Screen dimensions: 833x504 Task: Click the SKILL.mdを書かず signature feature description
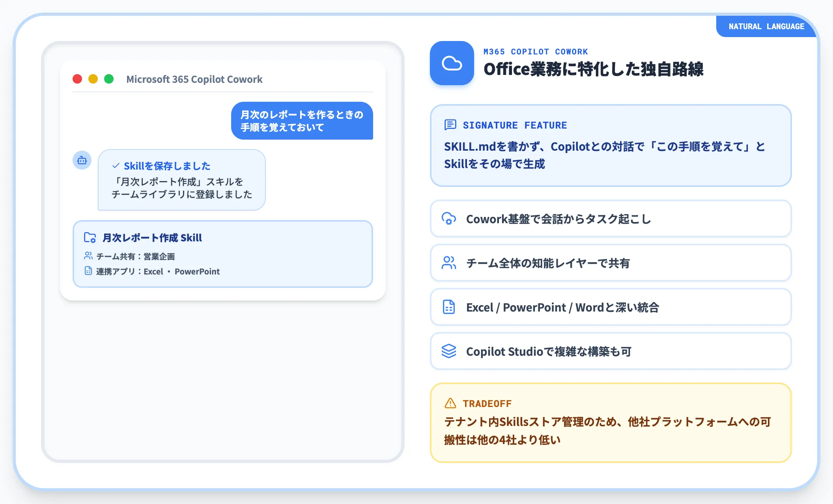point(605,155)
